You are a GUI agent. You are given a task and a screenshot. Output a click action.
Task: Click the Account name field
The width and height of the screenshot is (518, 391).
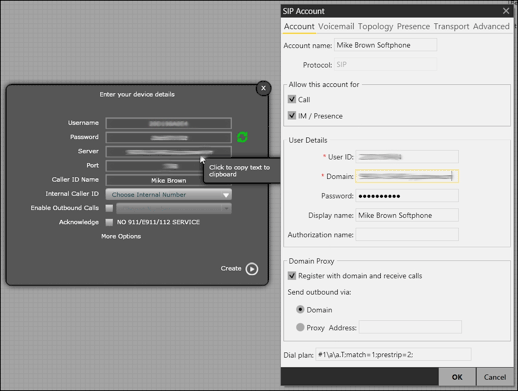385,45
